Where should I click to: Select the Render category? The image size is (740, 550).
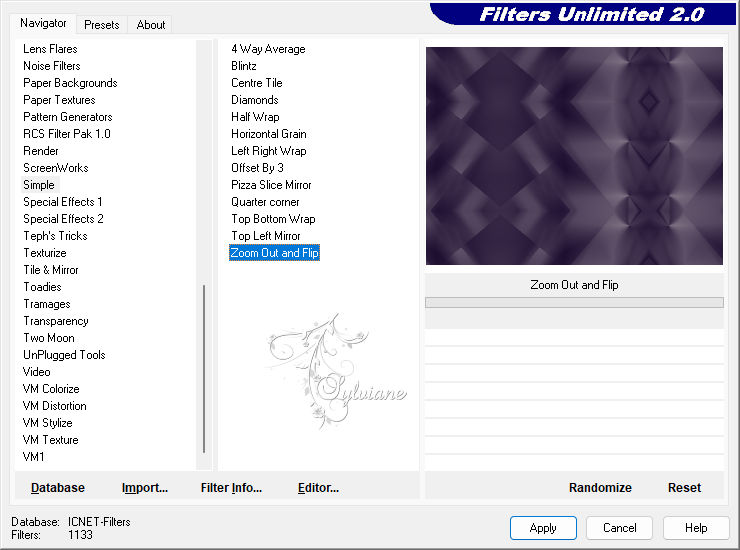41,151
